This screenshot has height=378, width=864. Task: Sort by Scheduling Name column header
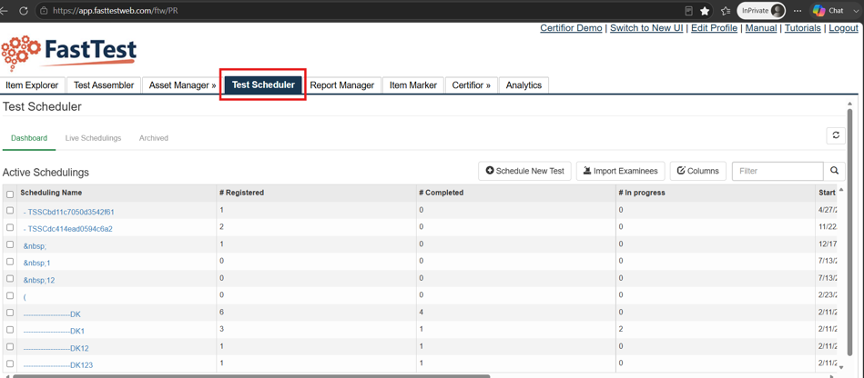51,193
